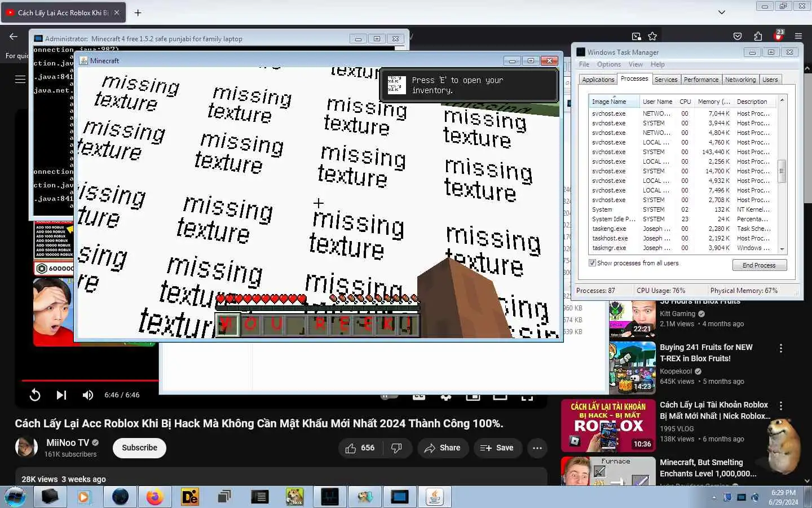This screenshot has width=812, height=508.
Task: Open the View menu in Task Manager
Action: pos(636,64)
